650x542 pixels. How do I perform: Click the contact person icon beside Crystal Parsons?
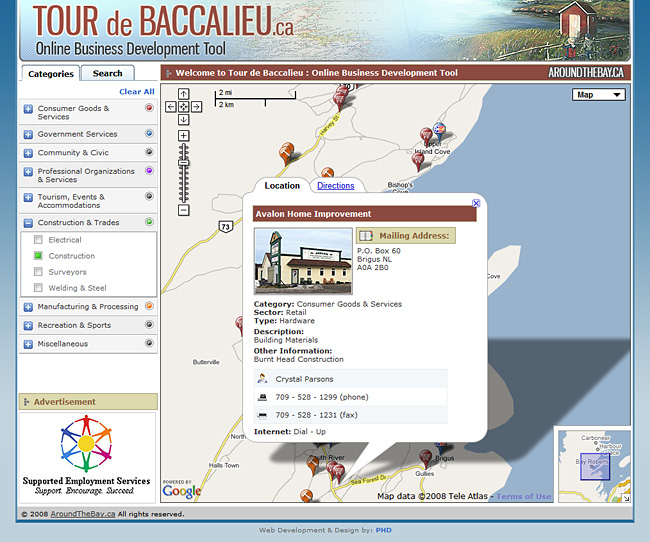[262, 379]
